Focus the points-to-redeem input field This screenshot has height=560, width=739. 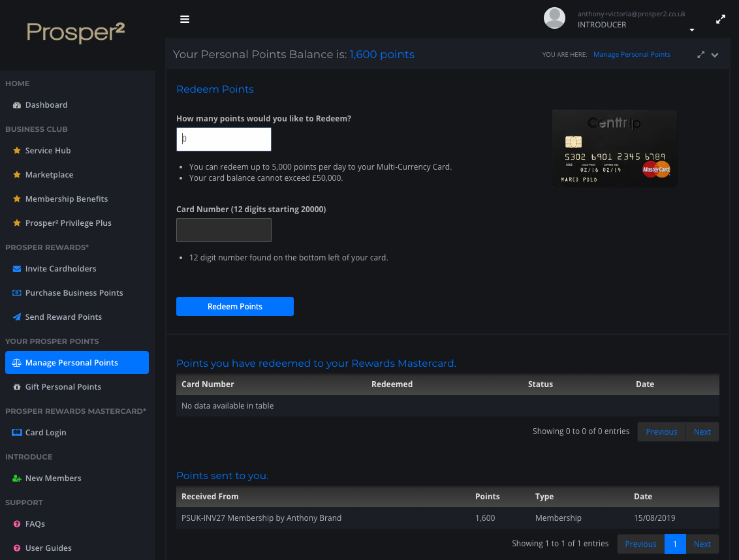(x=224, y=139)
